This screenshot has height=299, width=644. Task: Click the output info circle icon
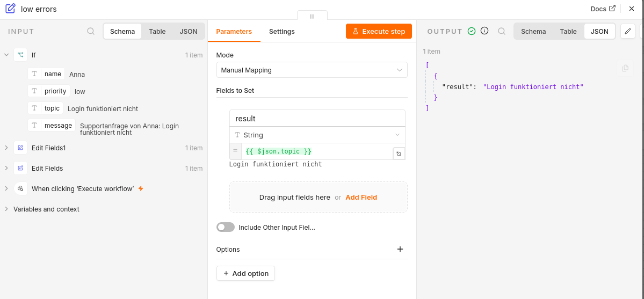(x=484, y=31)
